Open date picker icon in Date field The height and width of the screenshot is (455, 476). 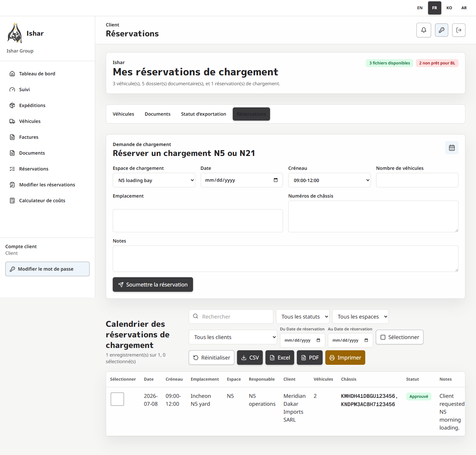coord(276,180)
